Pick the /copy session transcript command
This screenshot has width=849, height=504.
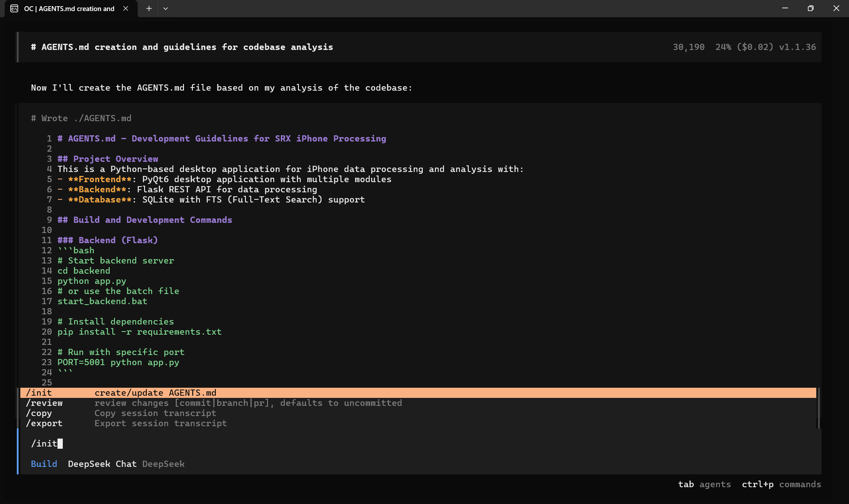coord(39,413)
